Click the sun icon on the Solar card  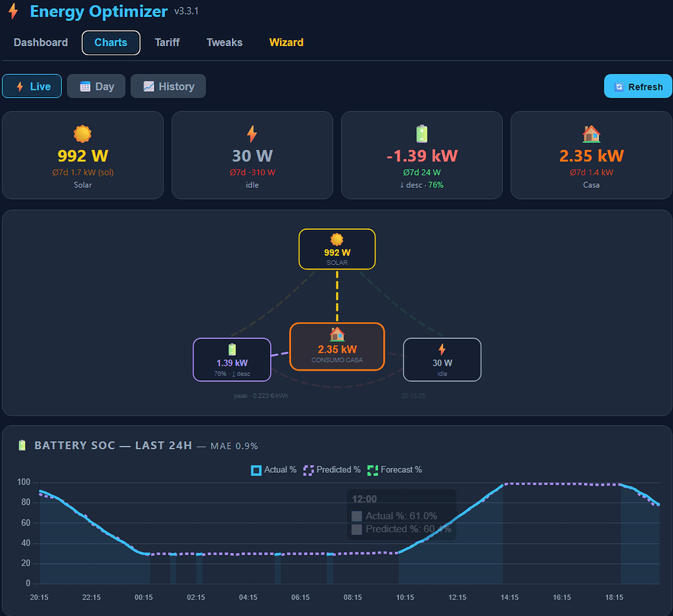click(x=82, y=133)
